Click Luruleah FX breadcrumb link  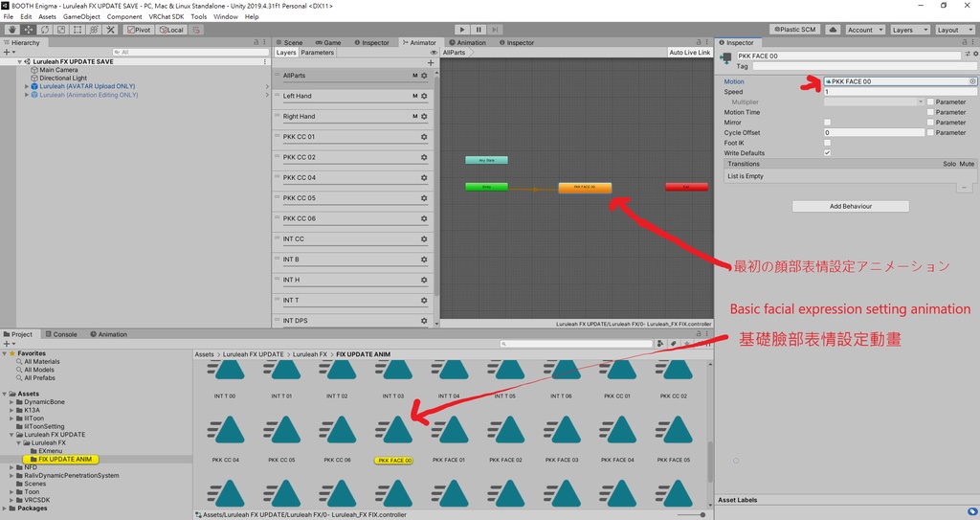coord(310,354)
